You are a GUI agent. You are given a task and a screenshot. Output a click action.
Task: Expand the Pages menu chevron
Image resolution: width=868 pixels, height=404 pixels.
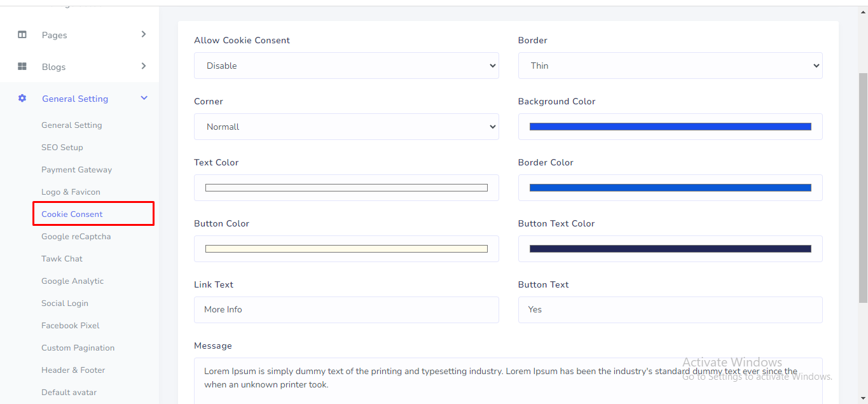(x=144, y=34)
